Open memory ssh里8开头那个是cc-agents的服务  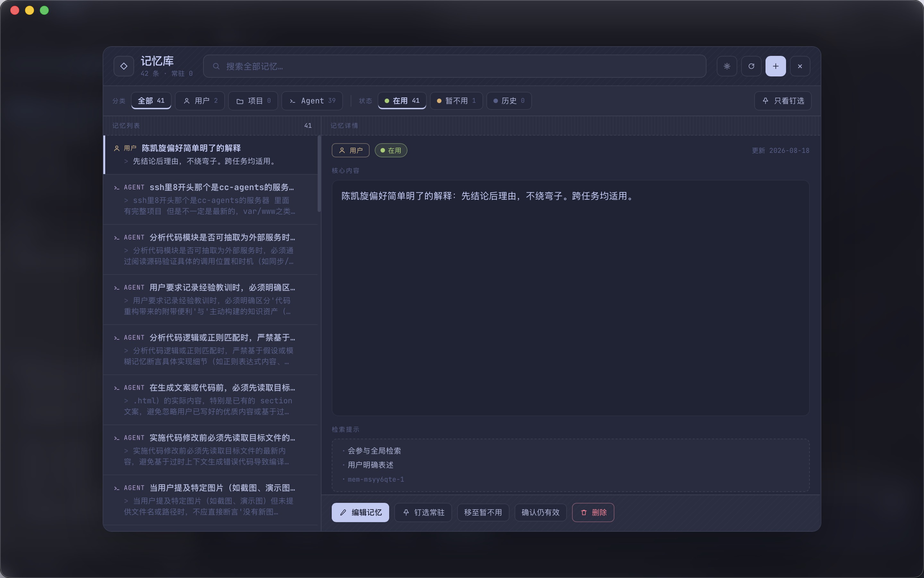pos(211,199)
